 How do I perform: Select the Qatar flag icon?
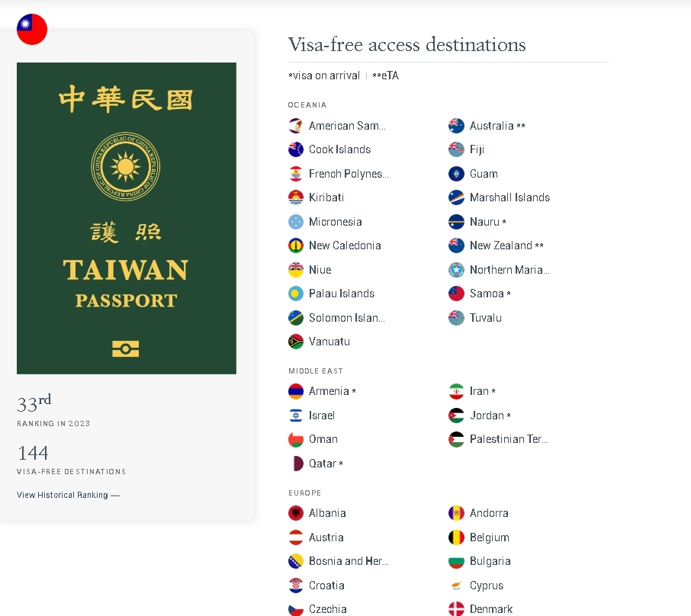pos(296,464)
